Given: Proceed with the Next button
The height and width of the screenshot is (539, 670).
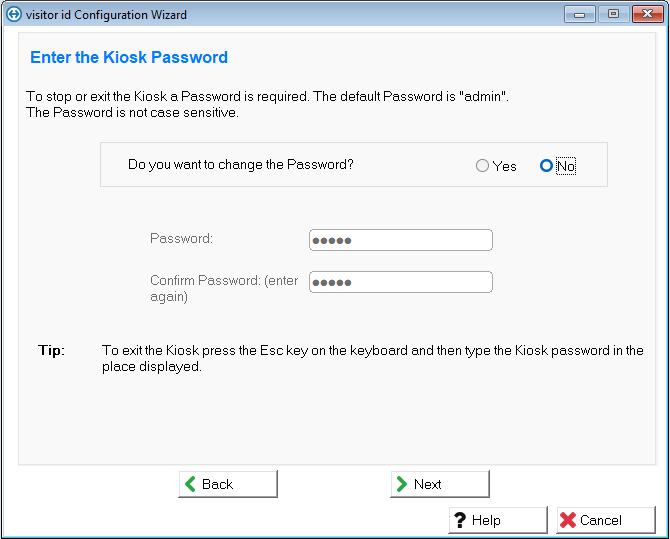Looking at the screenshot, I should [440, 484].
